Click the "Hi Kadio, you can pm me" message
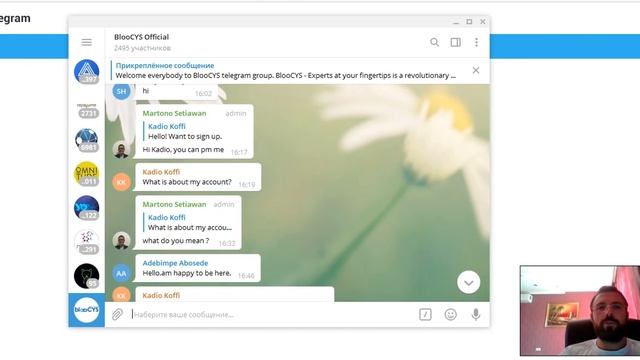Viewport: 640px width, 360px height. (183, 149)
